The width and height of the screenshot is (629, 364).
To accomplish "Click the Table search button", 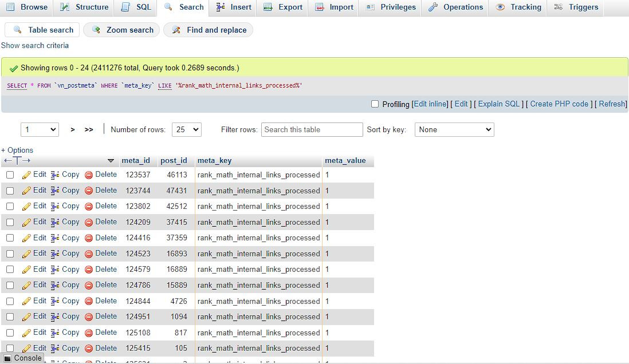I will (42, 30).
